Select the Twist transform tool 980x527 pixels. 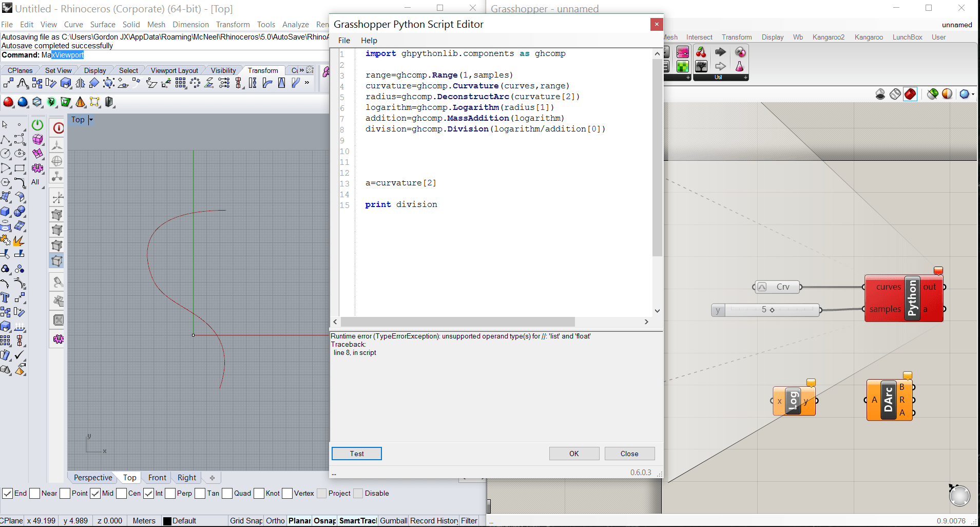[x=253, y=83]
